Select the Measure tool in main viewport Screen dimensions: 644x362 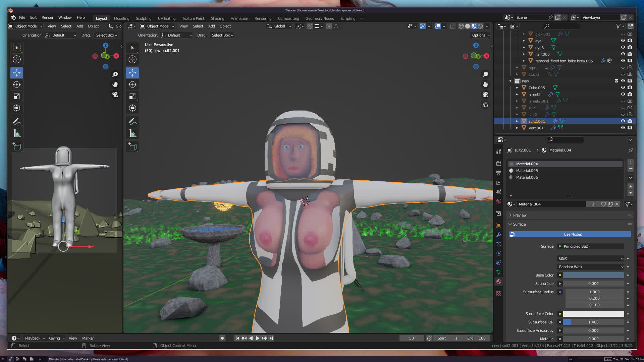[x=132, y=134]
